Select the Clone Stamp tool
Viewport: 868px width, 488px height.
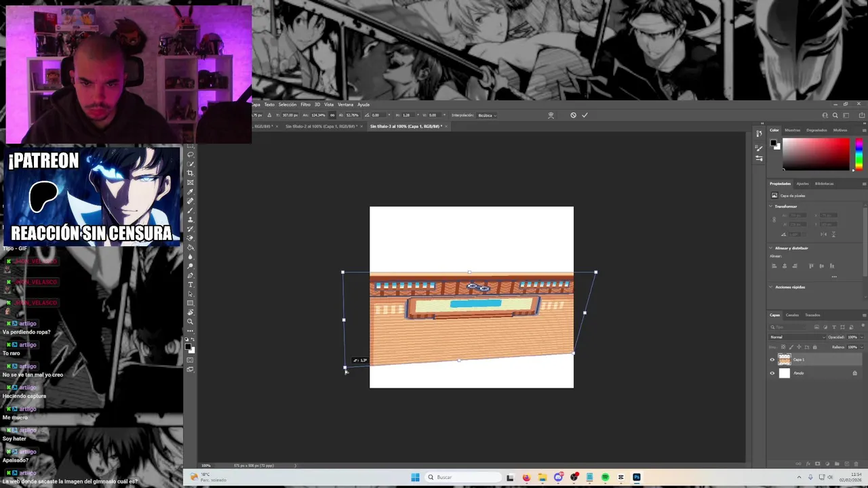pos(190,220)
